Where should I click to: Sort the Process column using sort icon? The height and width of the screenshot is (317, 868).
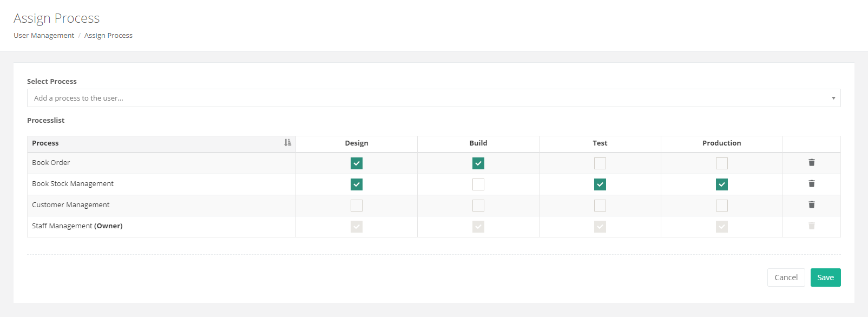coord(288,142)
